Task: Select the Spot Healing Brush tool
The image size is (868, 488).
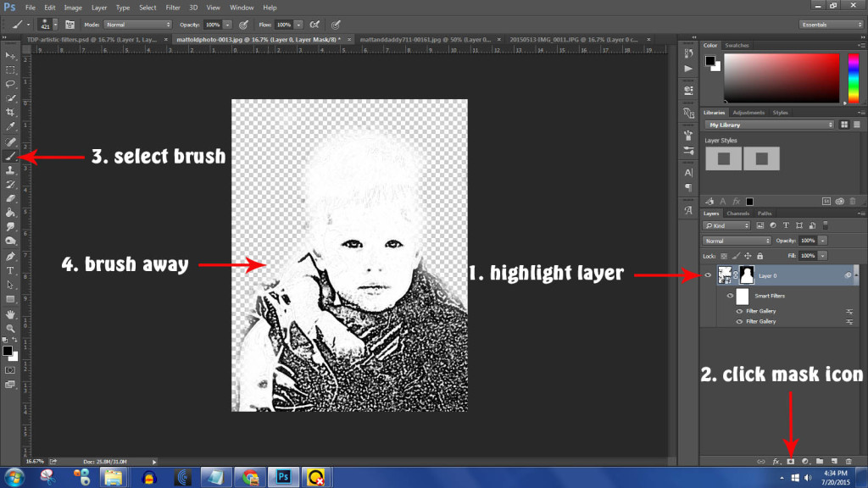Action: coord(10,142)
